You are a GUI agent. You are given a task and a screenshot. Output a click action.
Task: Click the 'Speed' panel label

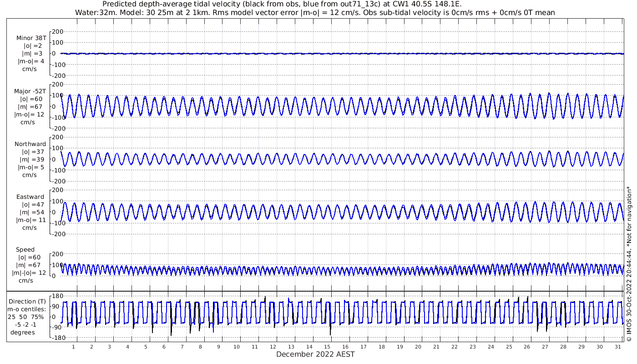pos(25,249)
